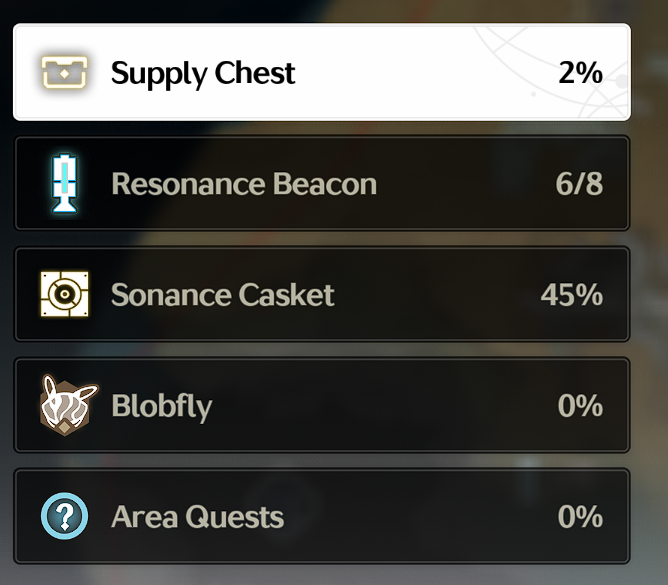Screen dimensions: 668x585
Task: Click the Area Quests label text
Action: click(x=197, y=517)
